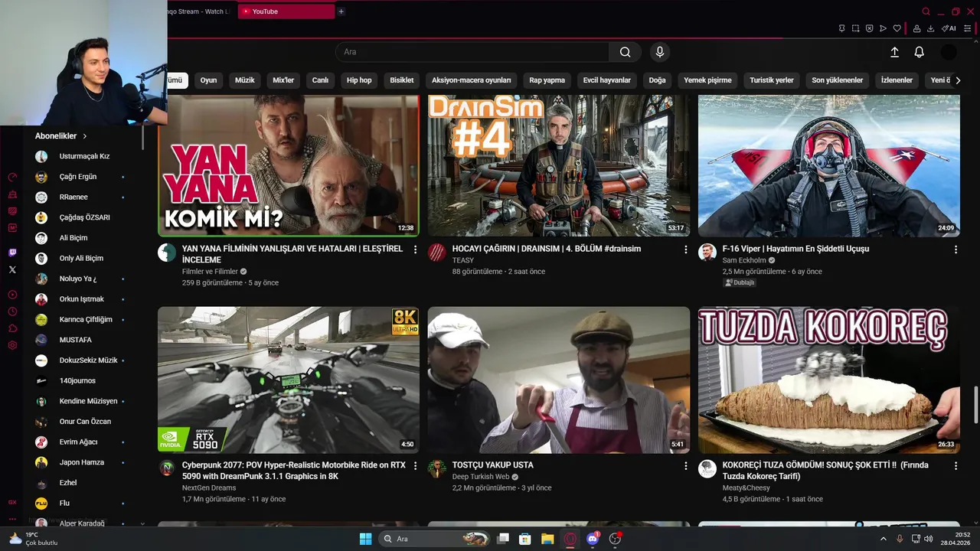Click the taskbar volume speaker icon
The height and width of the screenshot is (551, 980).
[928, 539]
